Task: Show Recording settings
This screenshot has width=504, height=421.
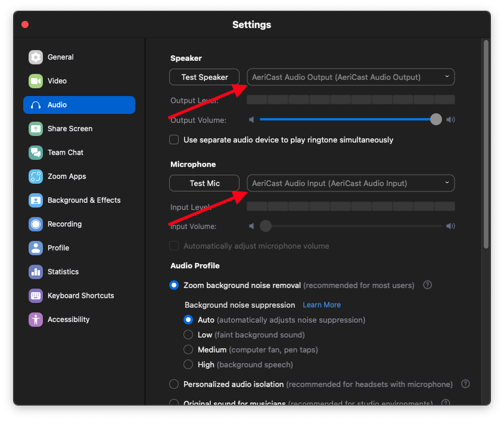Action: (x=79, y=224)
